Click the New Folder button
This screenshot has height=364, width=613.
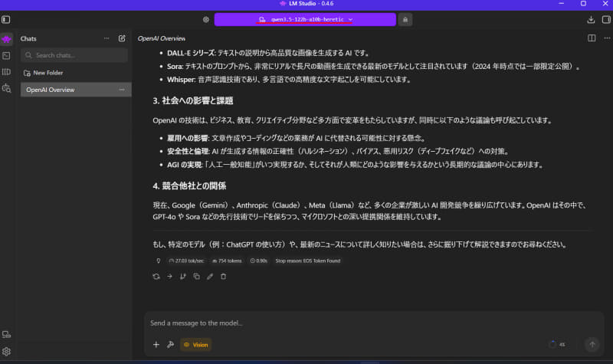coord(44,73)
